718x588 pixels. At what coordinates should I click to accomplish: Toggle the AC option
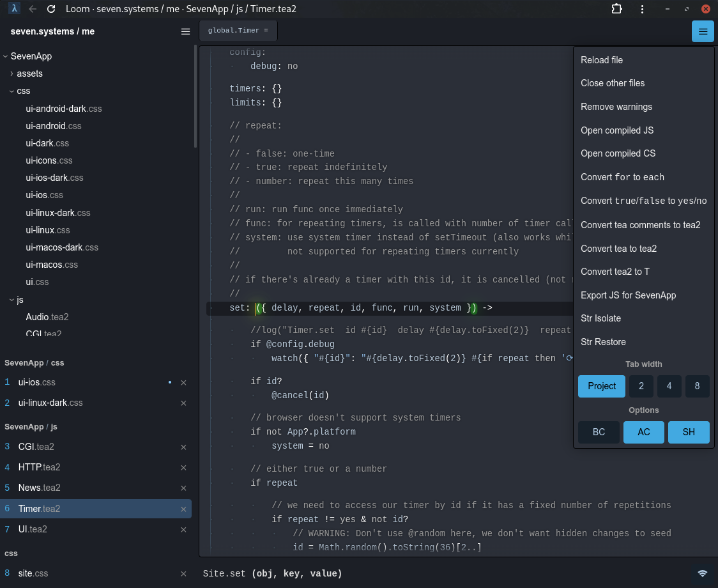coord(643,432)
